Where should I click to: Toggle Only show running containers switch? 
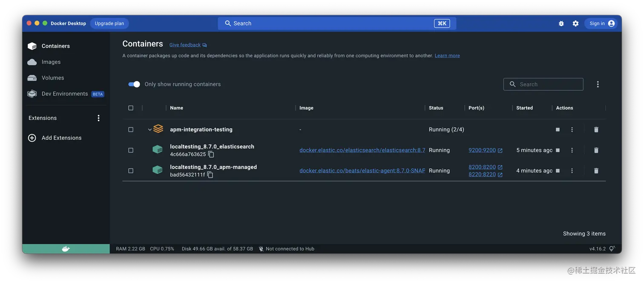[134, 84]
